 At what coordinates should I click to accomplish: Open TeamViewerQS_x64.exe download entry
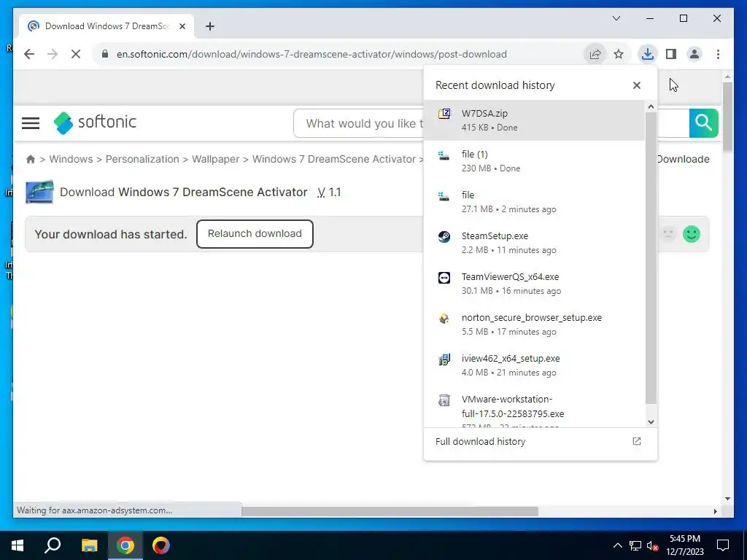(x=534, y=284)
